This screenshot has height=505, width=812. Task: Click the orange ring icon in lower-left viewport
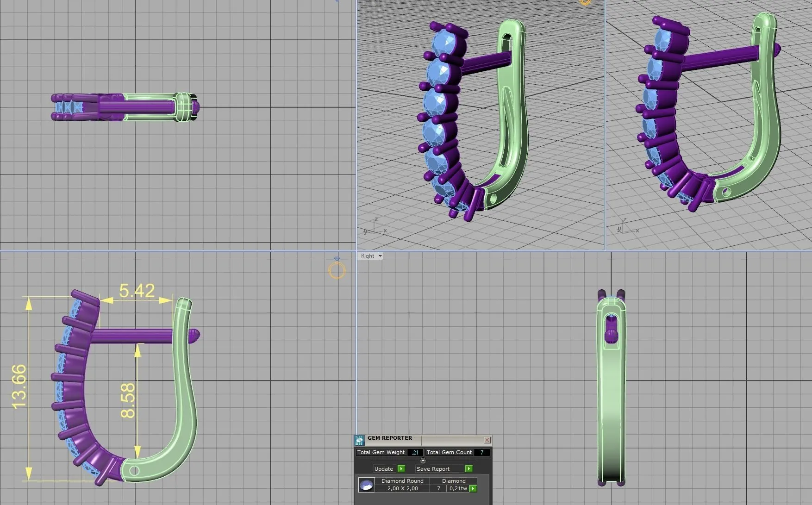click(x=337, y=270)
